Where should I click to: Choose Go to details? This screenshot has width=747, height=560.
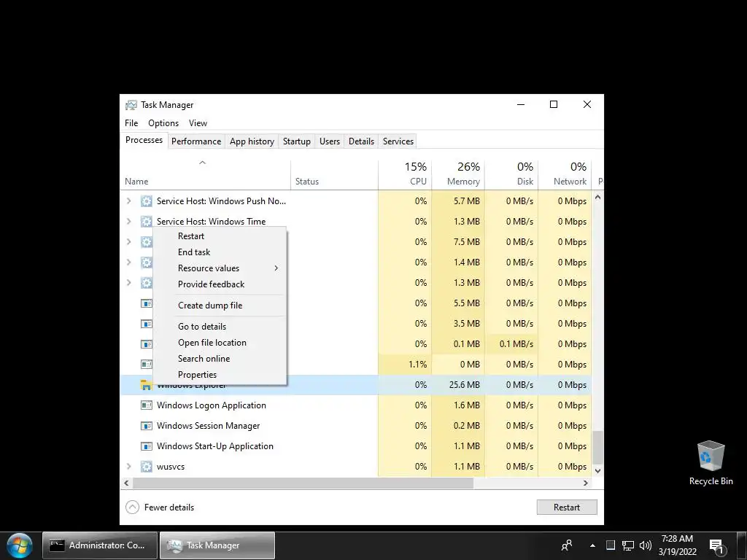(220, 327)
